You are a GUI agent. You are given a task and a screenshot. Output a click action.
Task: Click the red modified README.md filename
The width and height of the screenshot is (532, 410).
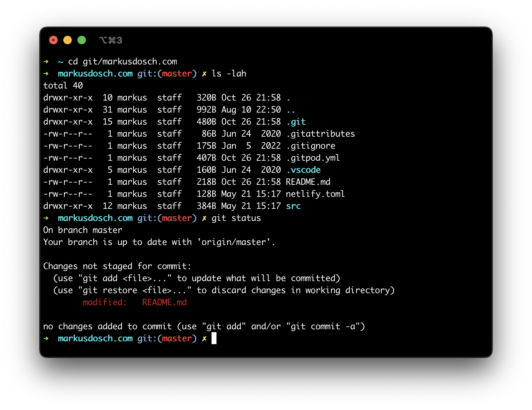[x=164, y=302]
